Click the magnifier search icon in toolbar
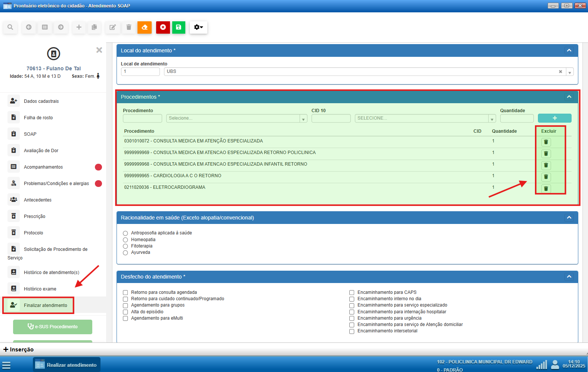588x372 pixels. (x=10, y=27)
